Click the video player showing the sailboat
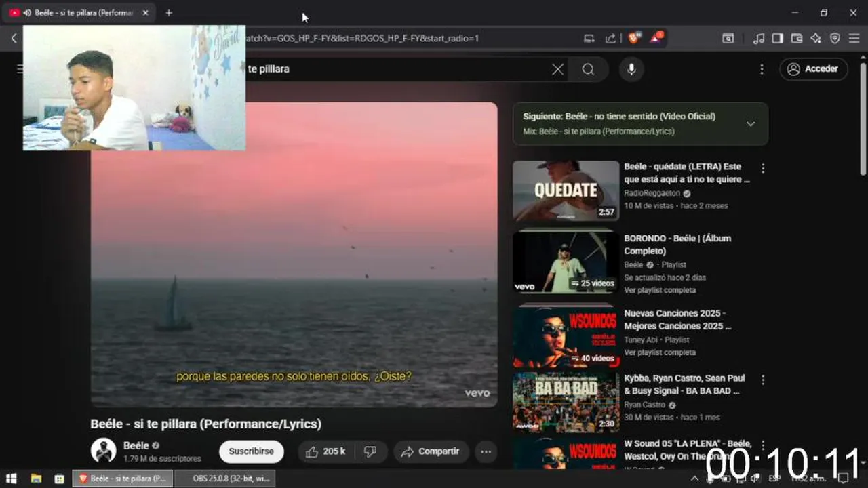868x488 pixels. [294, 255]
